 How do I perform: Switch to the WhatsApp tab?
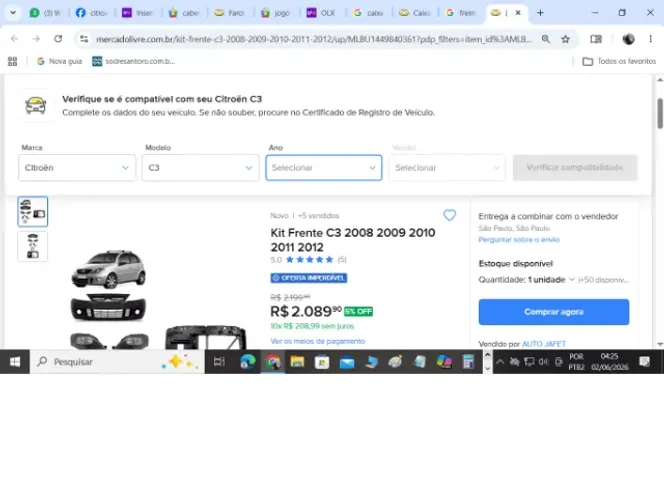tap(45, 13)
